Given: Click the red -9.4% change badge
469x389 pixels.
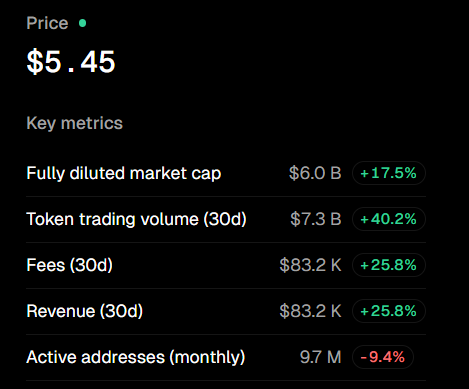Looking at the screenshot, I should [x=383, y=357].
